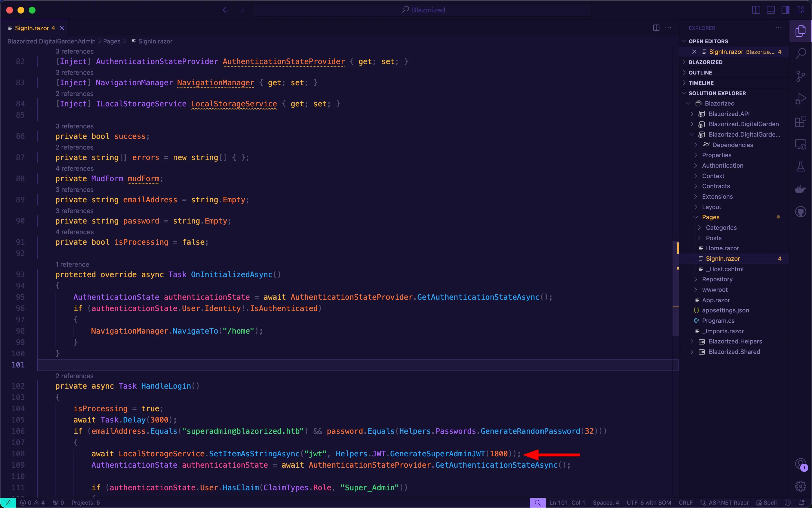Click notifications bell in status bar

pyautogui.click(x=802, y=503)
